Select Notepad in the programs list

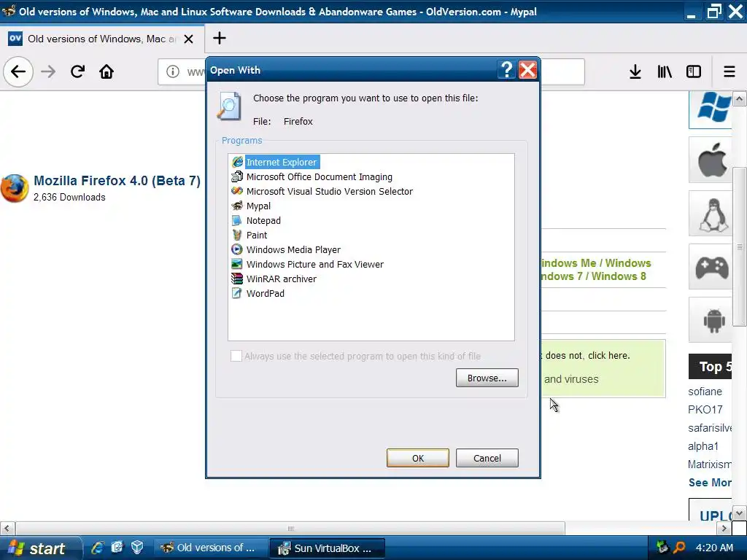tap(263, 220)
